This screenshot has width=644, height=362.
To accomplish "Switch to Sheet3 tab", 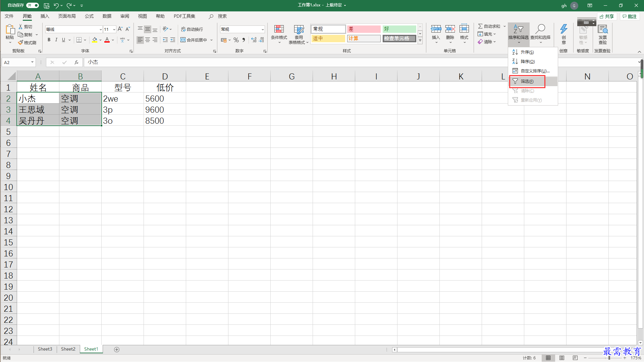I will point(45,349).
